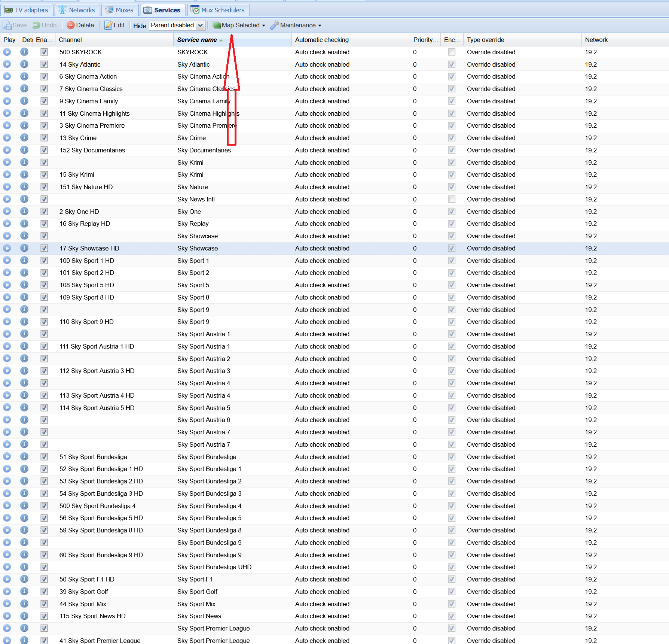Image resolution: width=669 pixels, height=644 pixels.
Task: Edit the selected service
Action: (x=114, y=25)
